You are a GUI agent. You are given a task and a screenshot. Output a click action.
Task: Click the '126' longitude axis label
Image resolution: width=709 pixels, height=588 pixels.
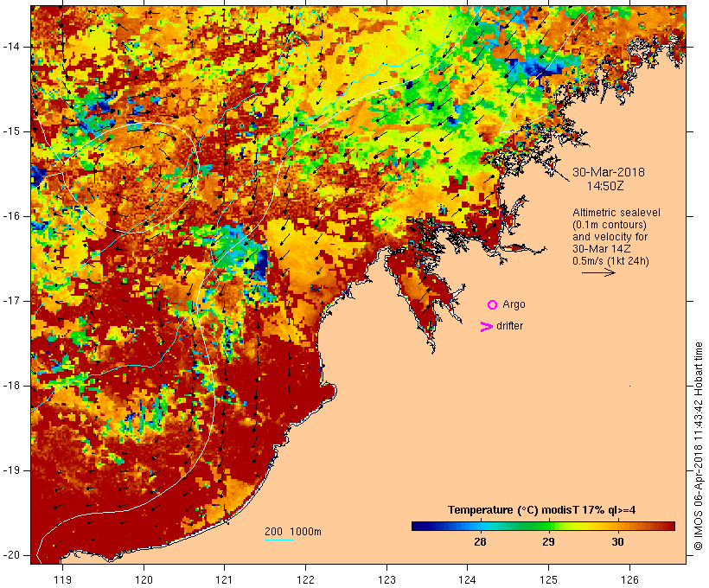coord(629,579)
